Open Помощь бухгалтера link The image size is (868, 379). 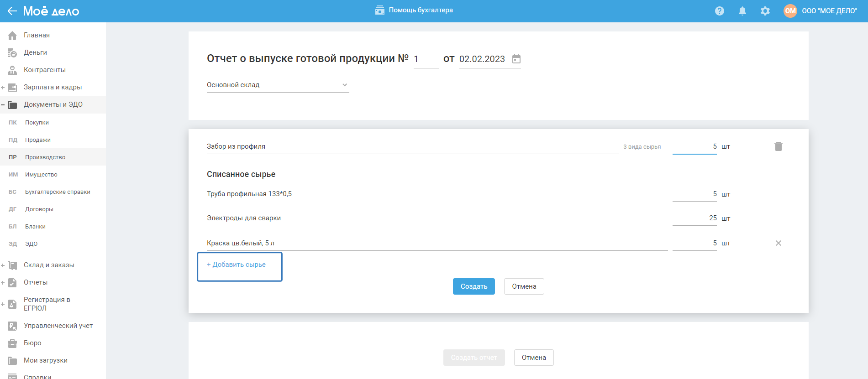[x=421, y=10]
